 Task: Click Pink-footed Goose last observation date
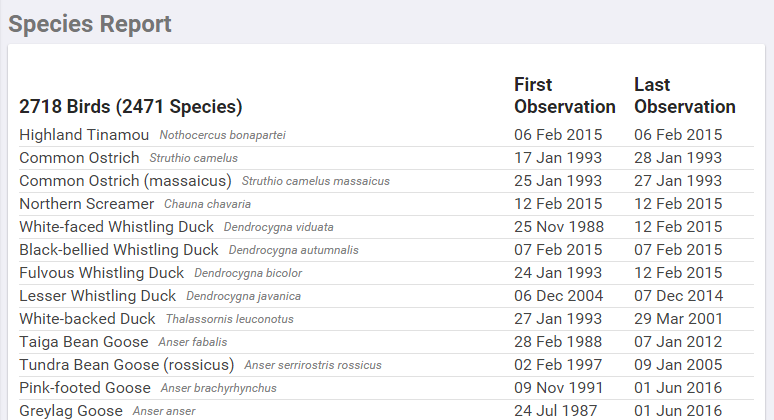(678, 388)
